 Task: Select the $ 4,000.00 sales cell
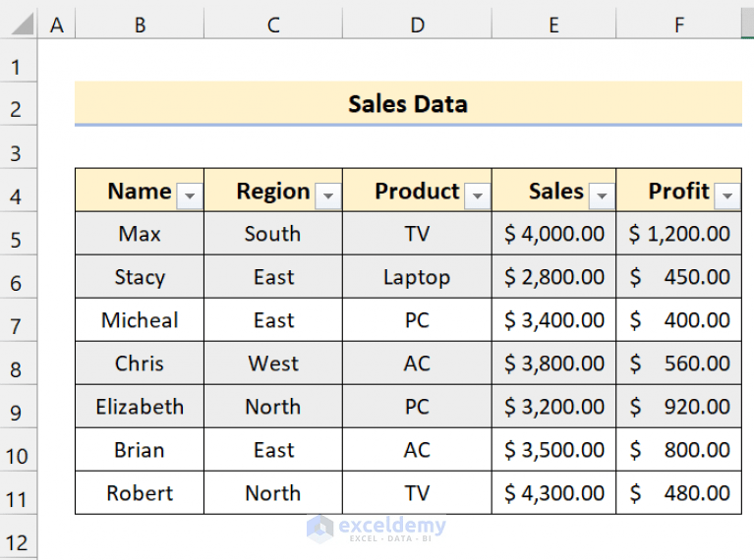[554, 234]
